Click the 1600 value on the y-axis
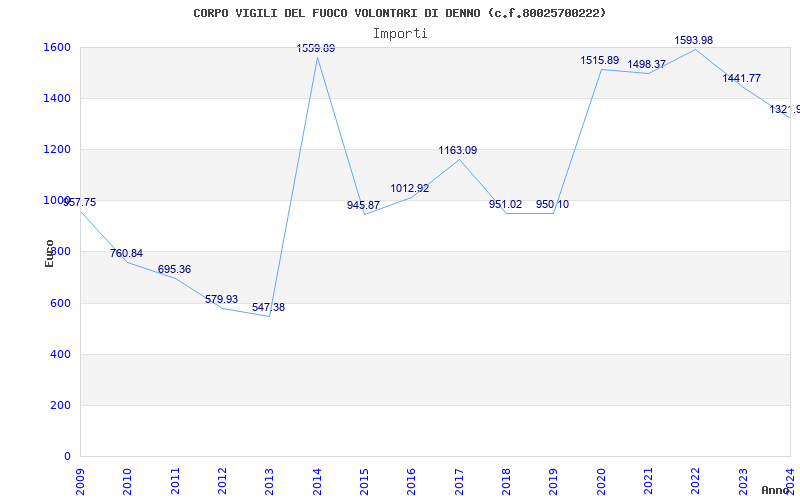 pos(56,47)
